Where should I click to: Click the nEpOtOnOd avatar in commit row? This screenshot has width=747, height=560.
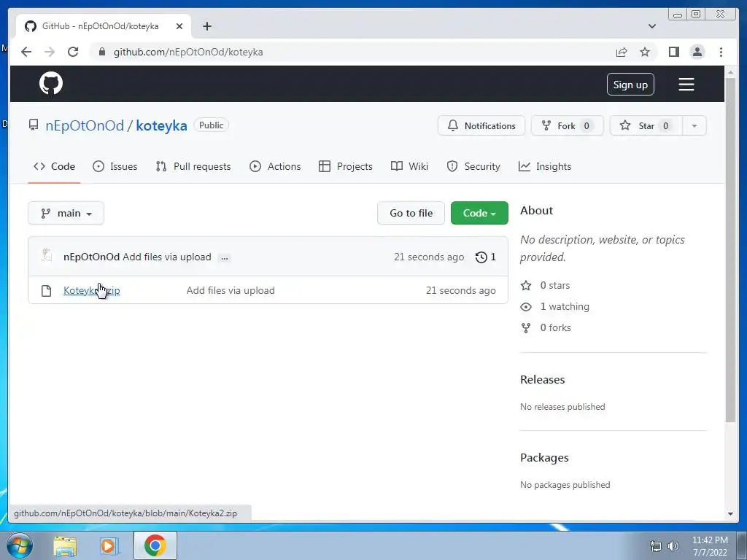47,256
